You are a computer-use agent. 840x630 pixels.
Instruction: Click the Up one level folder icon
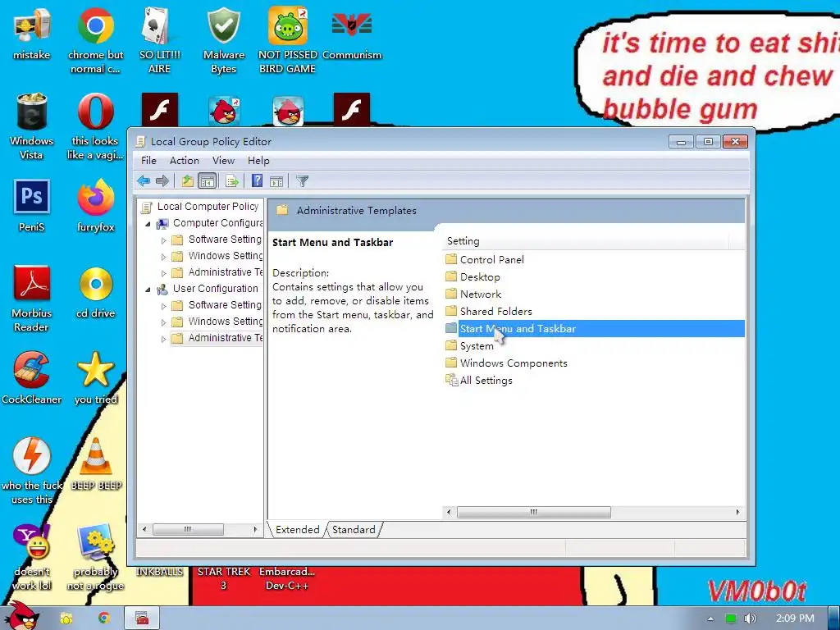(187, 181)
